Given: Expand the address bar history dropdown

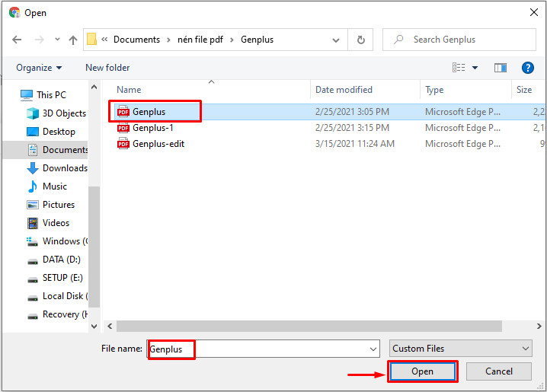Looking at the screenshot, I should (337, 40).
